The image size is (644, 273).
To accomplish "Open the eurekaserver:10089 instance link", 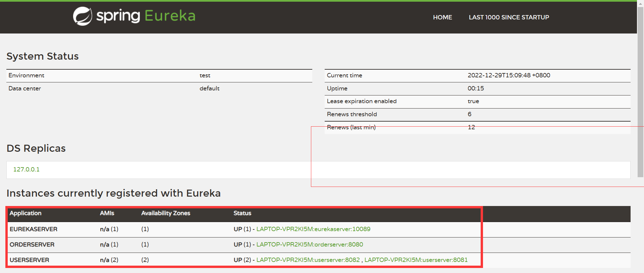I will click(x=313, y=229).
